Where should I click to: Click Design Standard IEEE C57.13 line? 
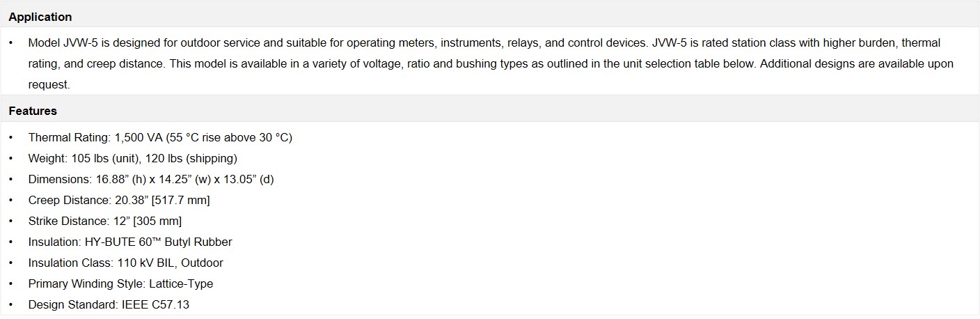[x=109, y=305]
